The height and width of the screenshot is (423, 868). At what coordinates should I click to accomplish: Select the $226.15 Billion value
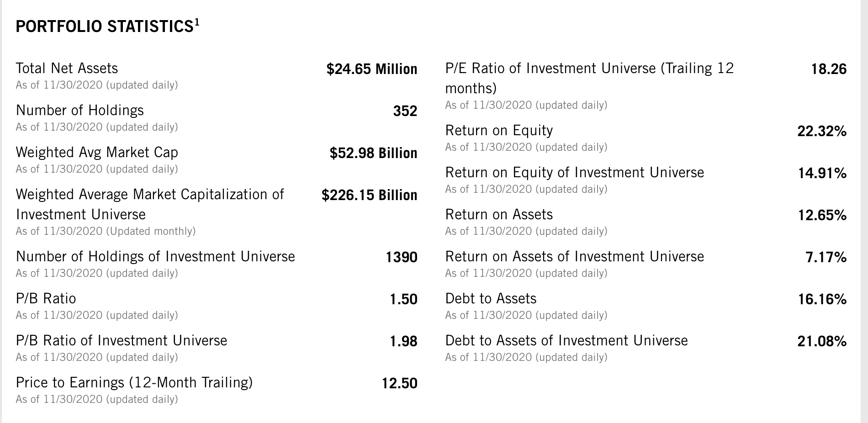pyautogui.click(x=369, y=196)
